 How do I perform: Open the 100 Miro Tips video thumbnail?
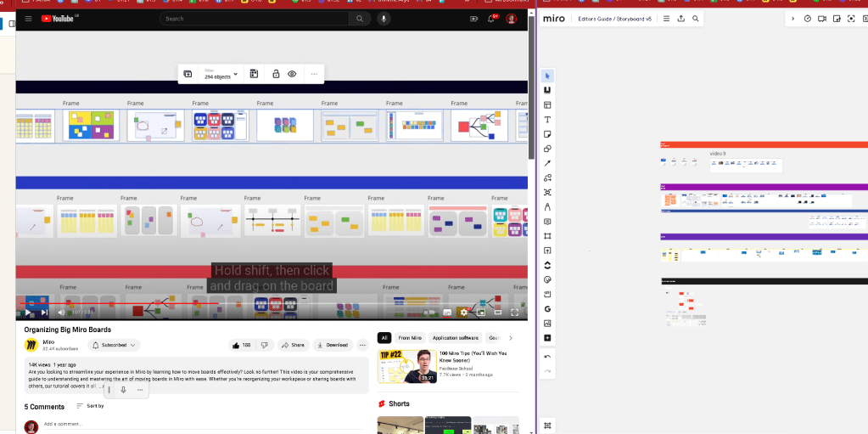(407, 366)
